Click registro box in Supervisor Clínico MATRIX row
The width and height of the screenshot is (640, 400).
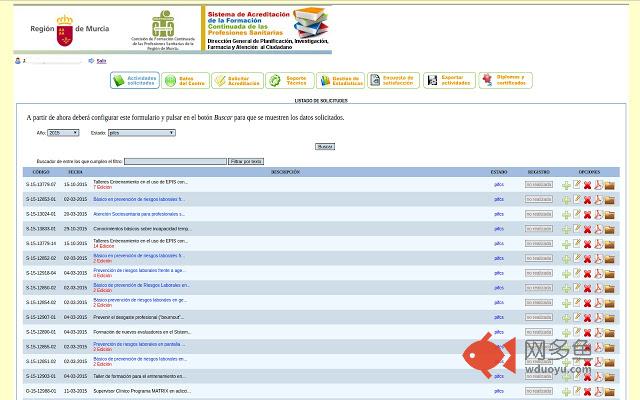coord(539,391)
